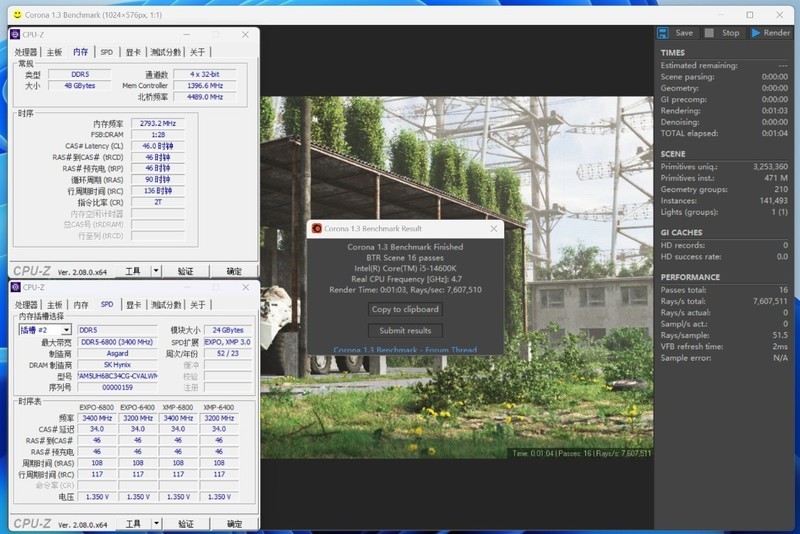
Task: Click the 52 / 23 week/year field
Action: [x=228, y=353]
